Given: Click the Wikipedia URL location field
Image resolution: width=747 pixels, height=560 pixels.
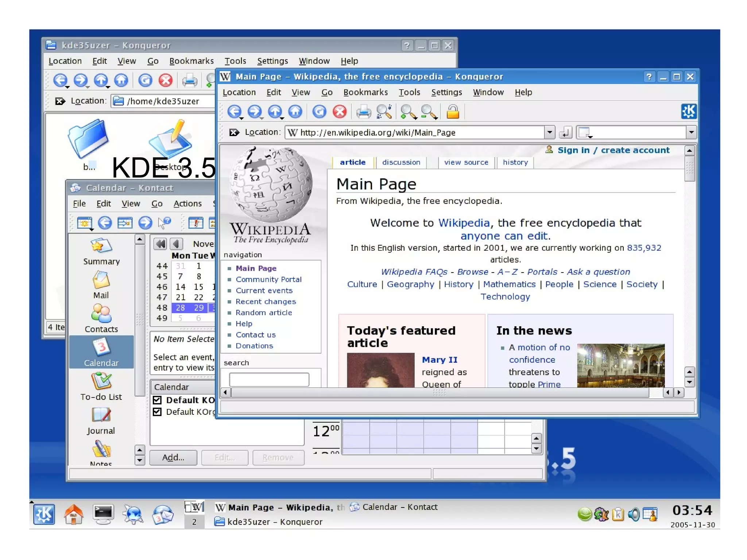Looking at the screenshot, I should click(x=415, y=132).
